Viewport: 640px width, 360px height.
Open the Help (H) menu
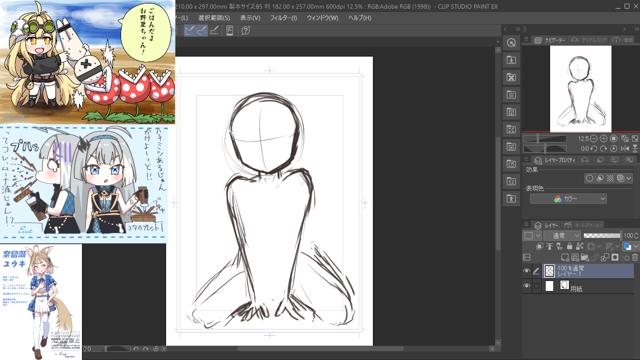[x=360, y=18]
